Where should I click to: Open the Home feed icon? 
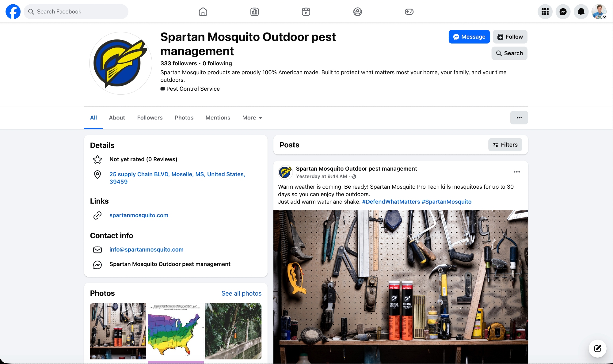[x=203, y=12]
